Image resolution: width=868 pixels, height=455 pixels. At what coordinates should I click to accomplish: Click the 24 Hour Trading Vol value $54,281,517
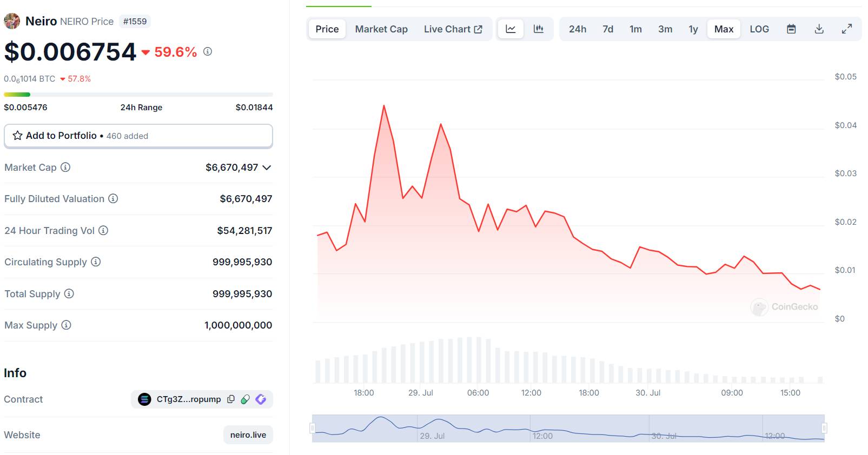point(244,231)
